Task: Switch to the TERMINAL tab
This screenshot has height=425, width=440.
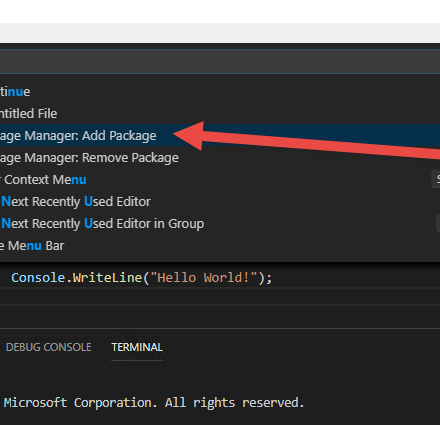Action: [x=137, y=347]
